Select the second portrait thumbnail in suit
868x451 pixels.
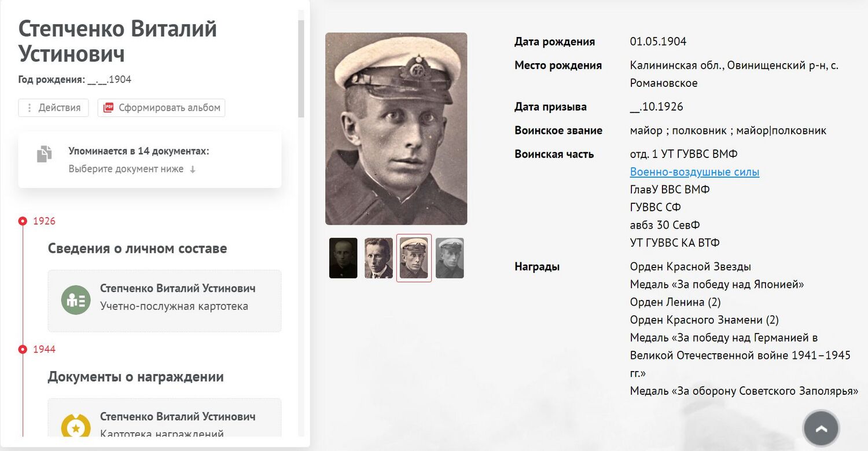coord(378,258)
